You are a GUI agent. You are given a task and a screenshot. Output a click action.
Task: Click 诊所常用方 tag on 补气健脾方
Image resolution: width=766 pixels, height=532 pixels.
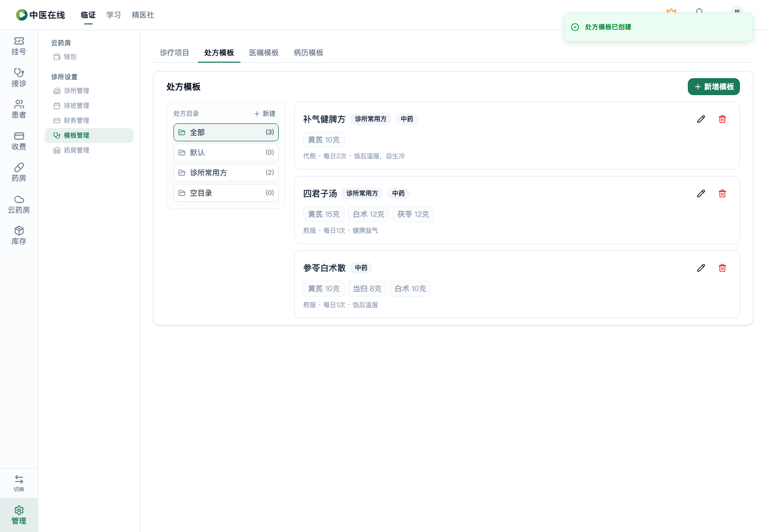(371, 119)
